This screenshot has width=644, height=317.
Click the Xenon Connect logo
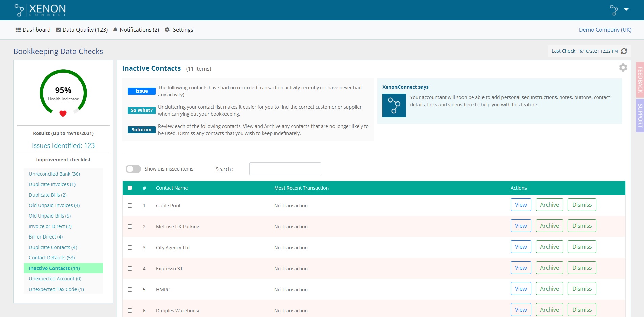point(40,10)
